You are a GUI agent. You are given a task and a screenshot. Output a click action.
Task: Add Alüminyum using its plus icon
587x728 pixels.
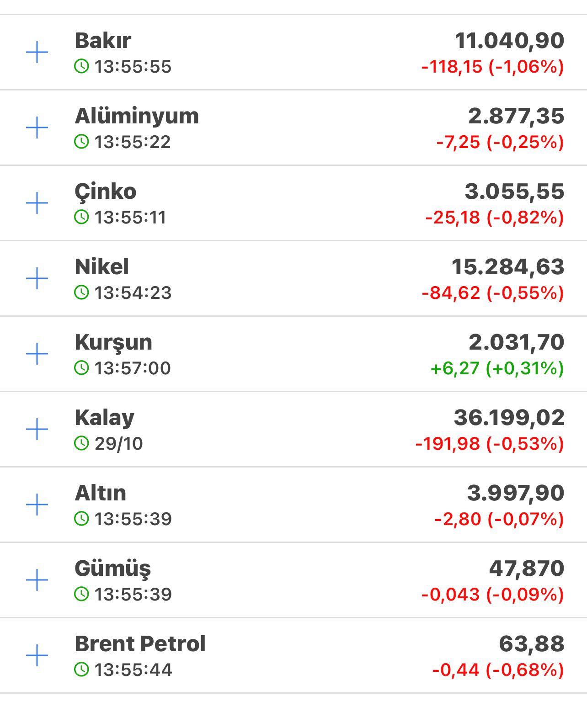point(37,128)
